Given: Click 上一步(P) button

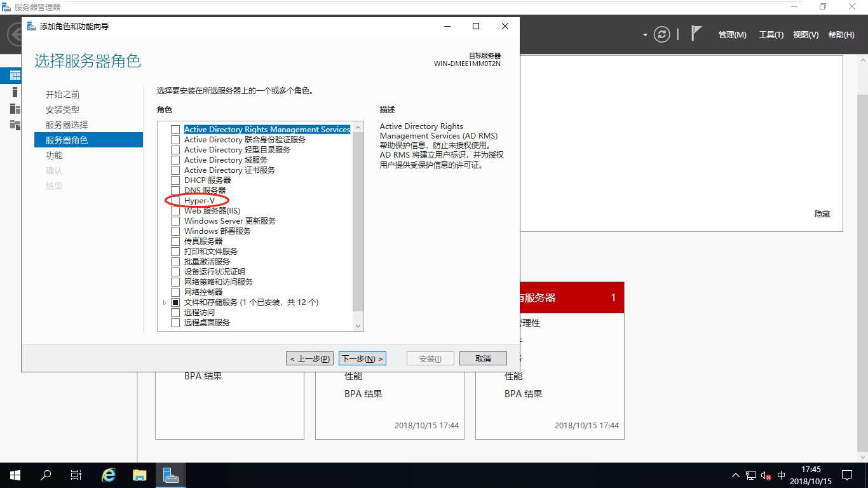Looking at the screenshot, I should tap(310, 358).
